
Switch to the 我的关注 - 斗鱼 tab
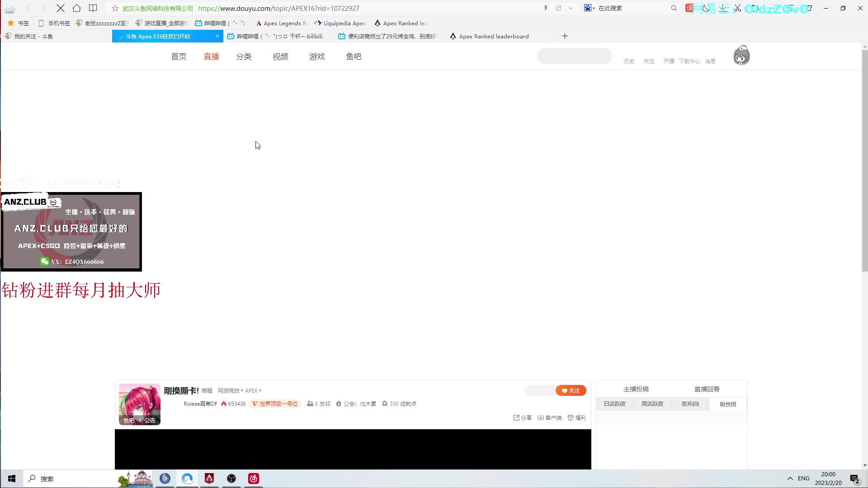click(x=56, y=36)
